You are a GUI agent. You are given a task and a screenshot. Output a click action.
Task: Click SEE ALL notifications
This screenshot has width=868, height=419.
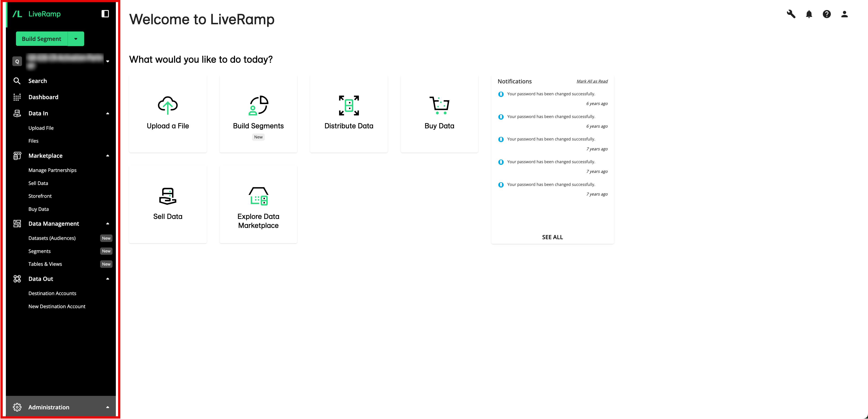click(552, 237)
